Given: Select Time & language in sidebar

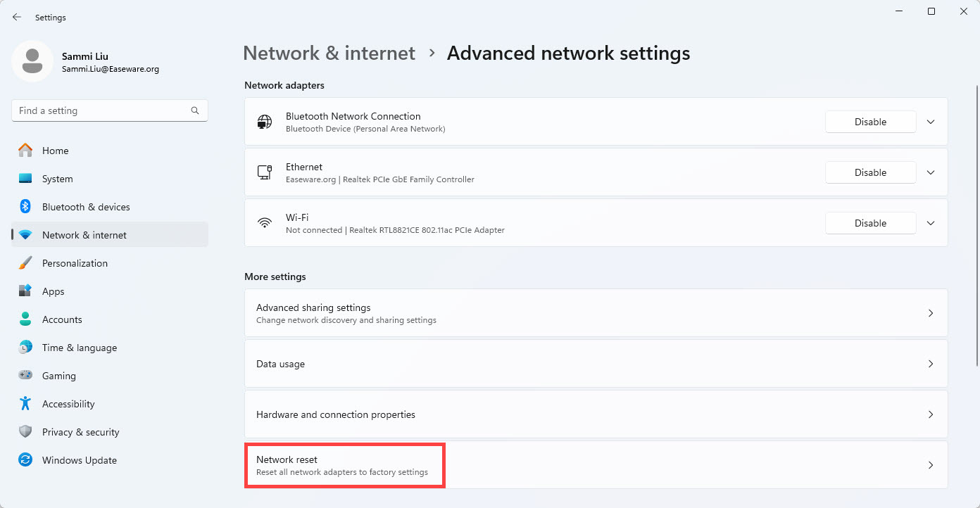Looking at the screenshot, I should point(79,348).
